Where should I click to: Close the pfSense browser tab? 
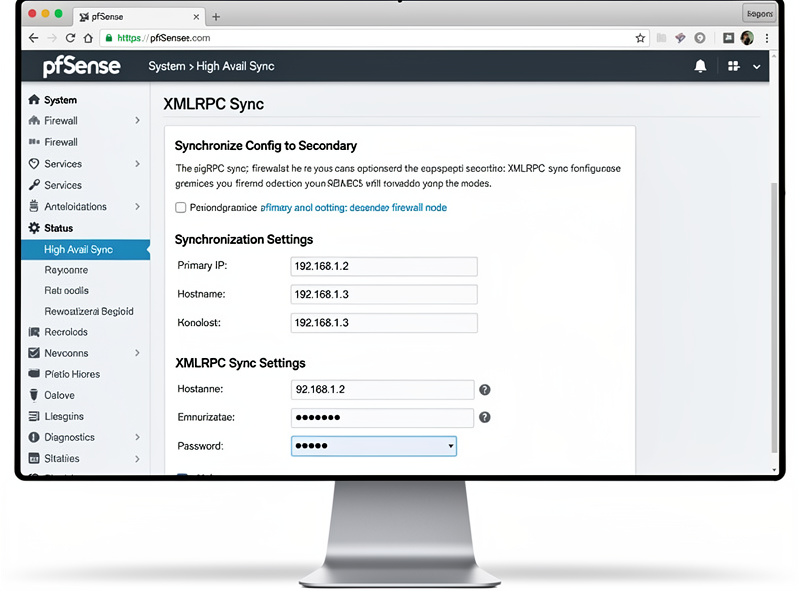196,17
